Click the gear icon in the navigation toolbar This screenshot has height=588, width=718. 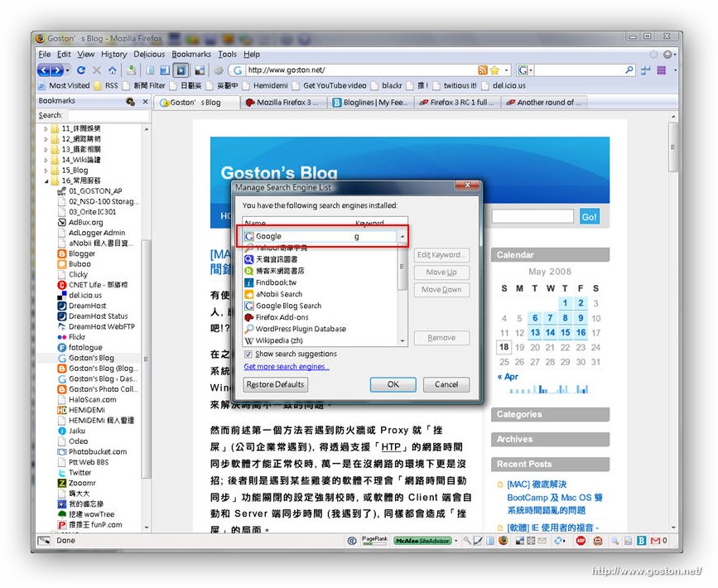point(219,70)
